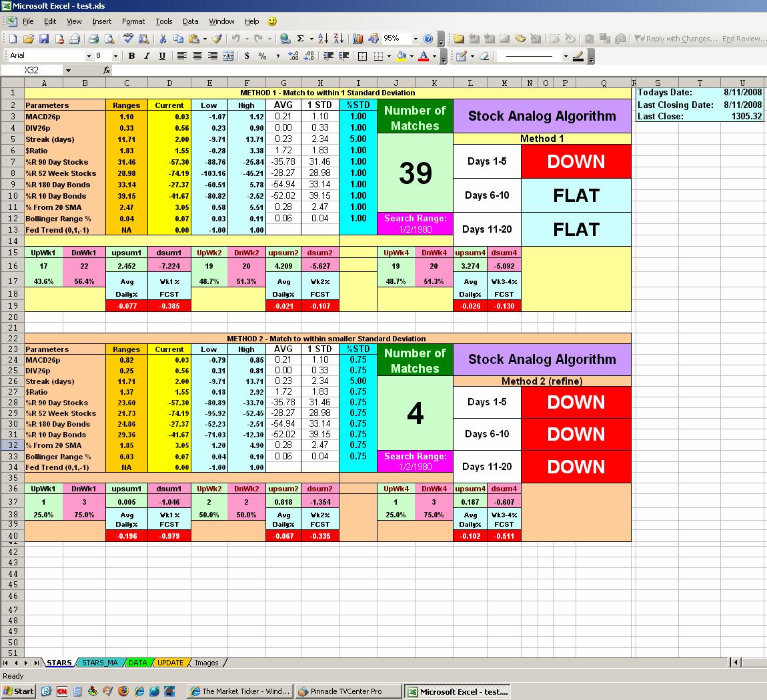The width and height of the screenshot is (767, 700).
Task: Open the Arial font name dropdown
Action: [x=89, y=56]
